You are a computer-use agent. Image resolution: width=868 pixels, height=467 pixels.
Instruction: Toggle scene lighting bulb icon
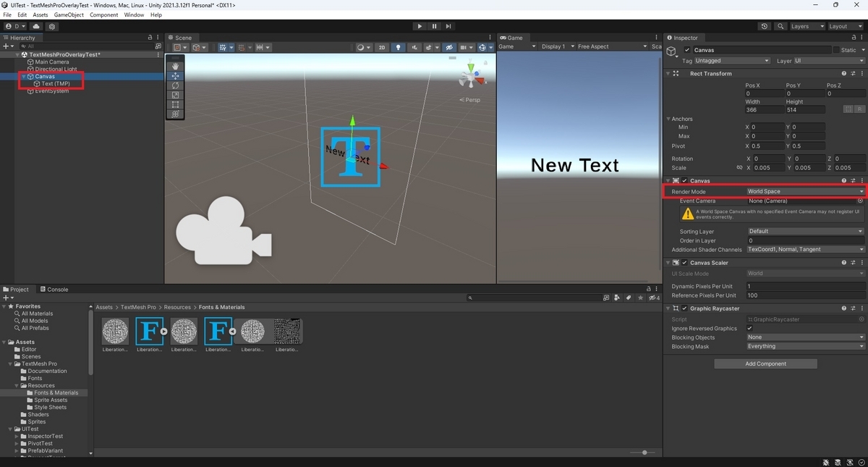click(398, 47)
